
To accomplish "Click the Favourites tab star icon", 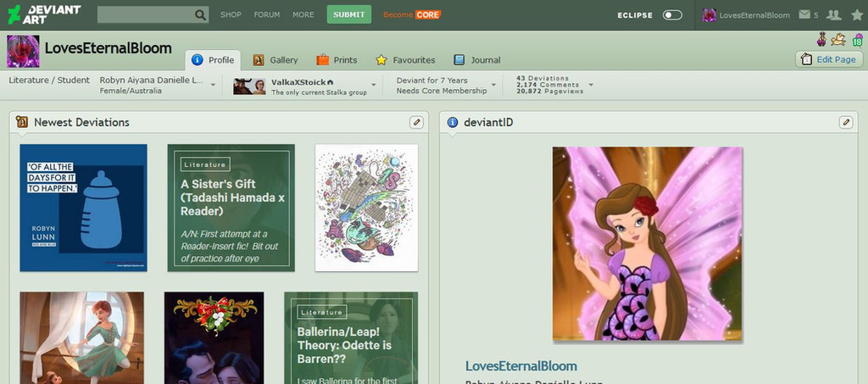I will (381, 59).
